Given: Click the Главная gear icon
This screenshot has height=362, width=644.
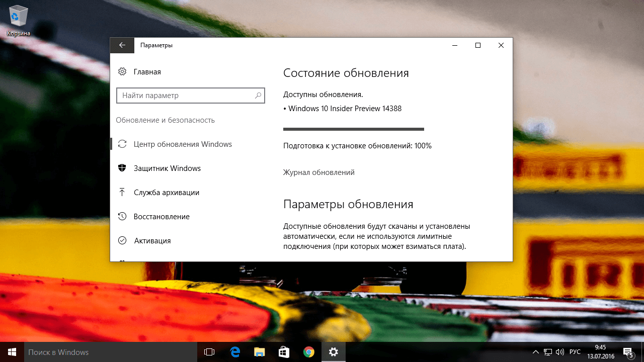Looking at the screenshot, I should click(x=122, y=71).
